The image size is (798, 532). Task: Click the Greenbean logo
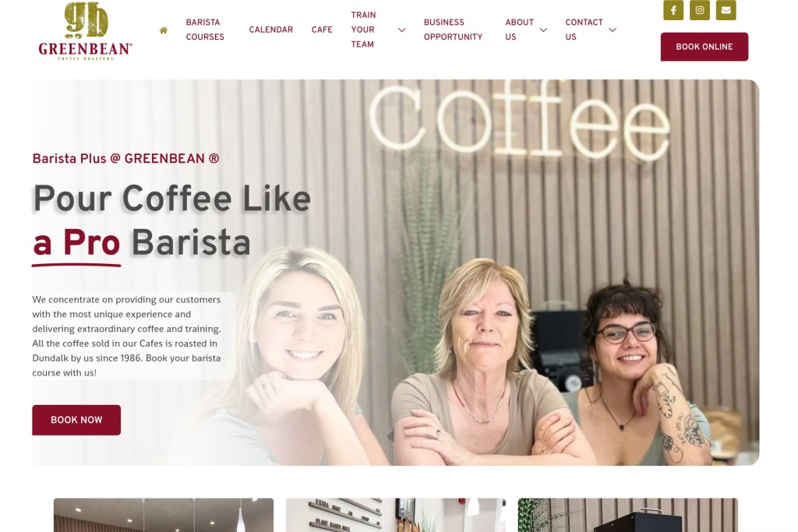(86, 31)
